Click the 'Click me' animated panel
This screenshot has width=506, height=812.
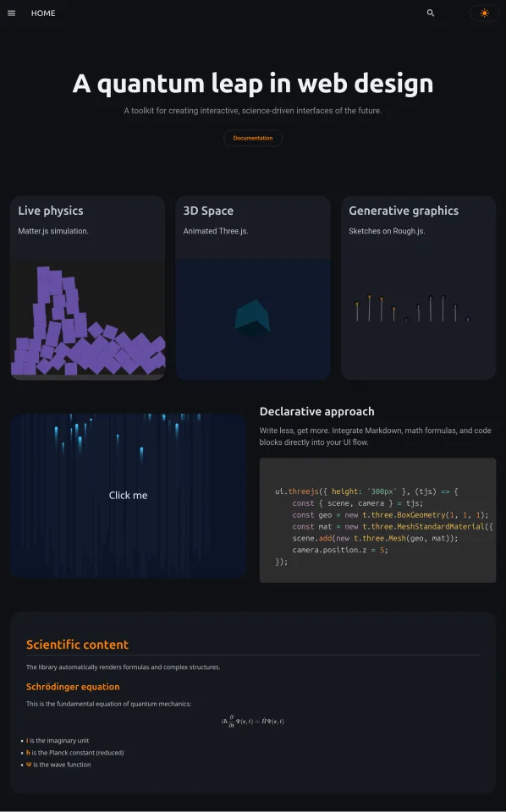(x=128, y=496)
